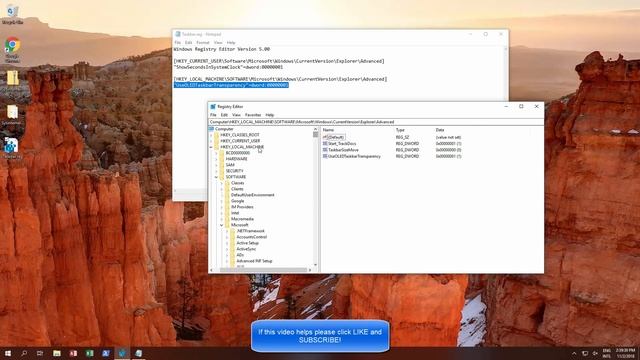Expand the BCD00000000 key arrow
The width and height of the screenshot is (640, 360).
(217, 153)
